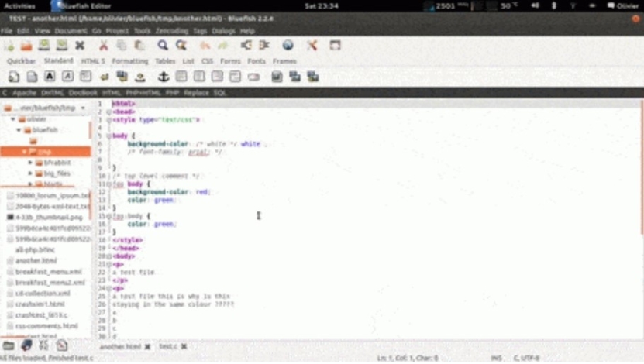Close the another.html document tab
644x364 pixels.
pos(147,347)
